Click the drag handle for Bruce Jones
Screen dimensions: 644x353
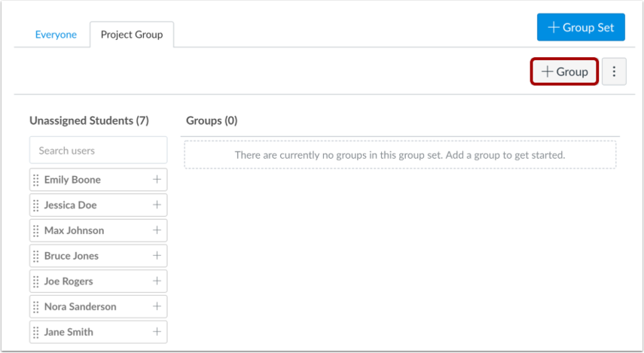(35, 256)
